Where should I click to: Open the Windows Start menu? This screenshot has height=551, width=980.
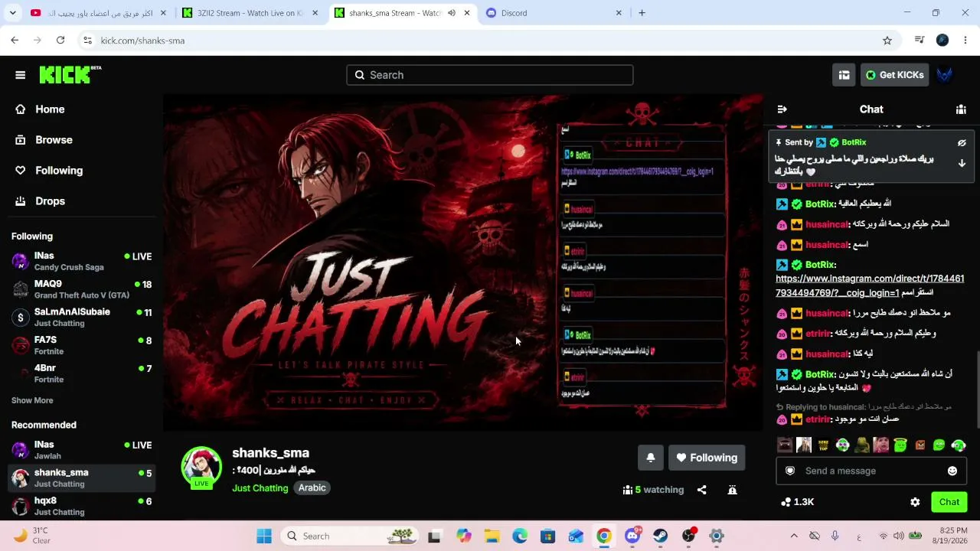264,536
